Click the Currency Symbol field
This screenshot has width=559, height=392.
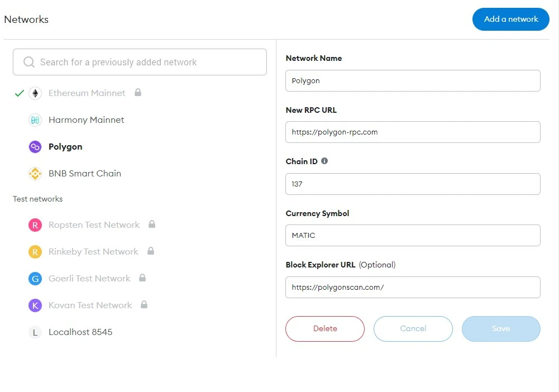click(413, 235)
